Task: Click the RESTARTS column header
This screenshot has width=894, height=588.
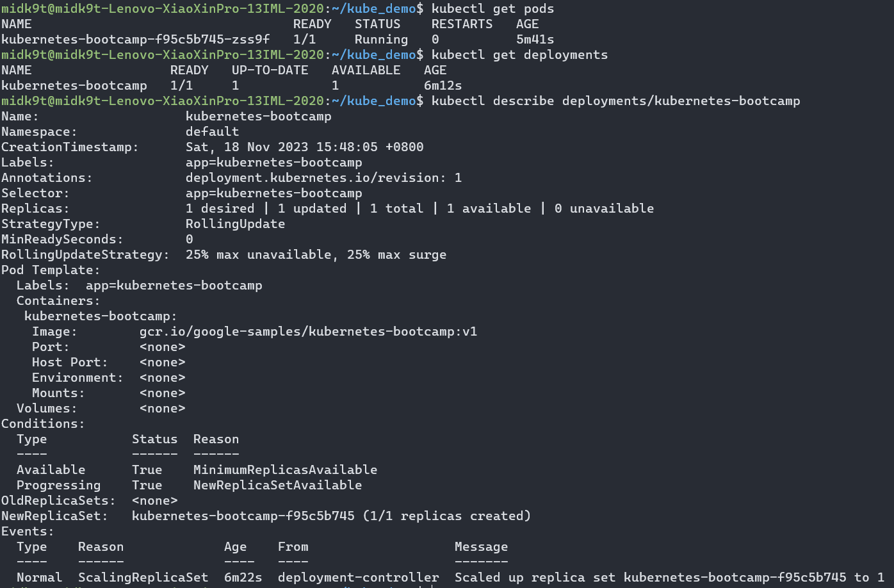Action: [x=462, y=24]
